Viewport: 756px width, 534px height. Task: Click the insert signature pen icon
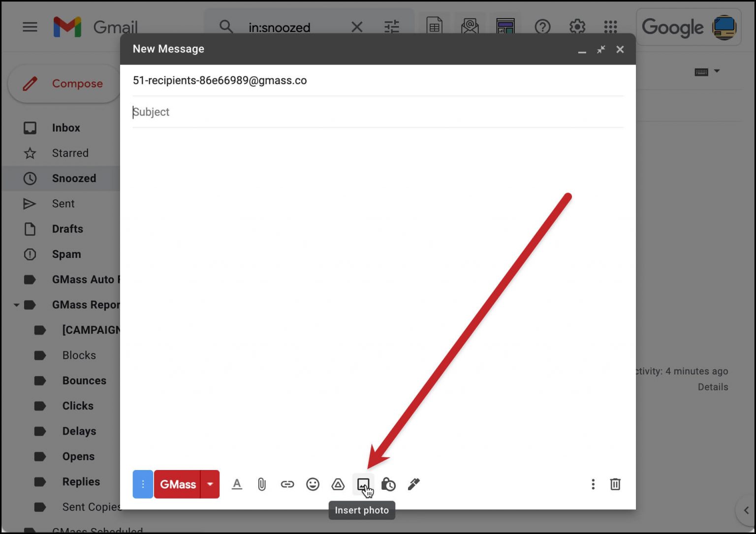[414, 484]
